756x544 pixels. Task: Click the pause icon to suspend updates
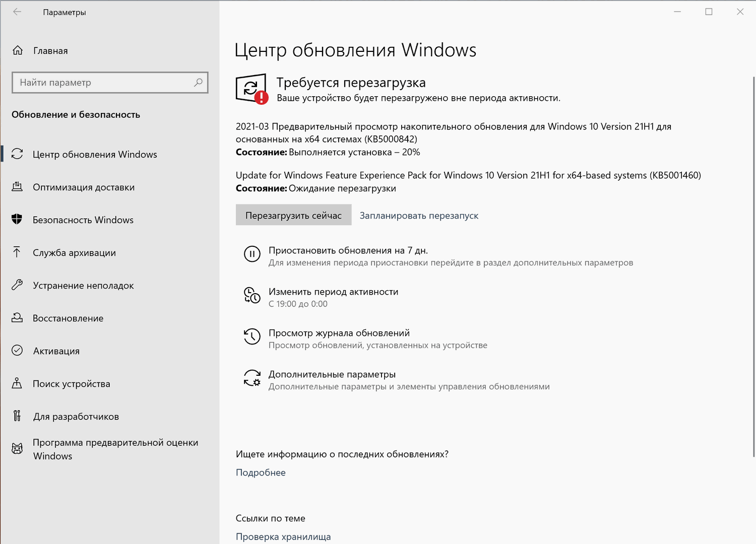tap(252, 254)
